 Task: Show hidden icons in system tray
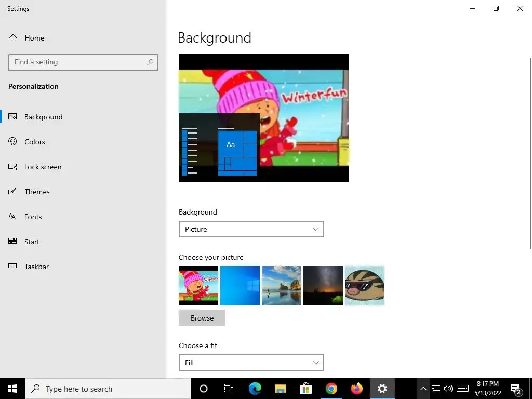(x=423, y=389)
